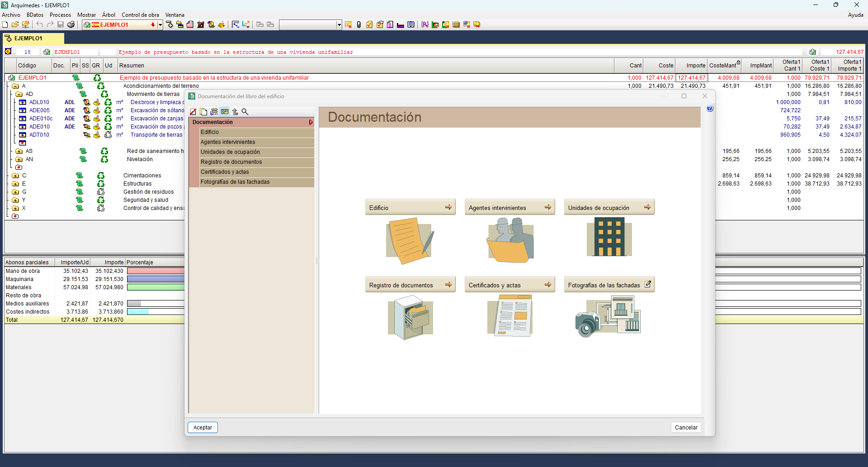Click the red triangle beside Documentación header
The image size is (868, 467).
pos(311,122)
